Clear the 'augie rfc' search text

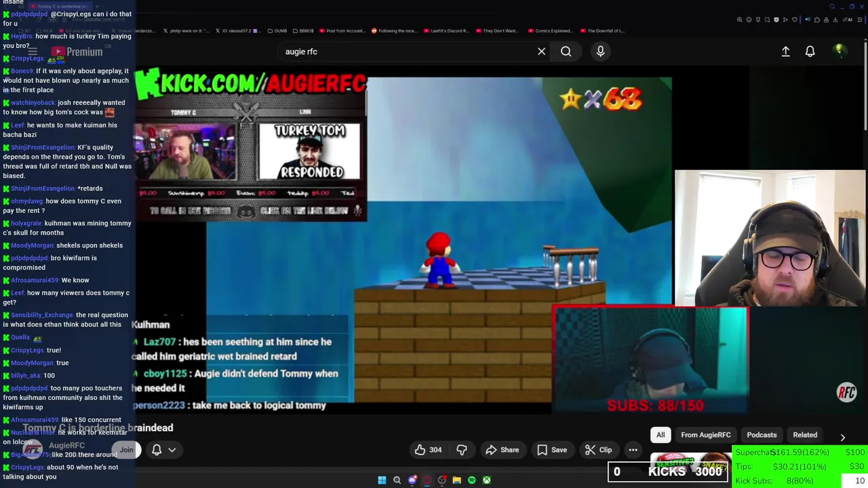pos(541,52)
